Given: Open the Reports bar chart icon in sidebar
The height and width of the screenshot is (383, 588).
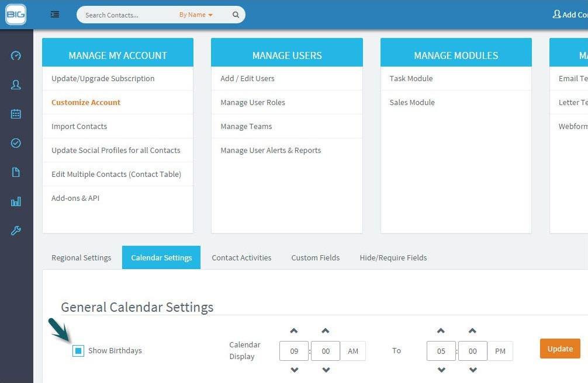Looking at the screenshot, I should pyautogui.click(x=16, y=201).
